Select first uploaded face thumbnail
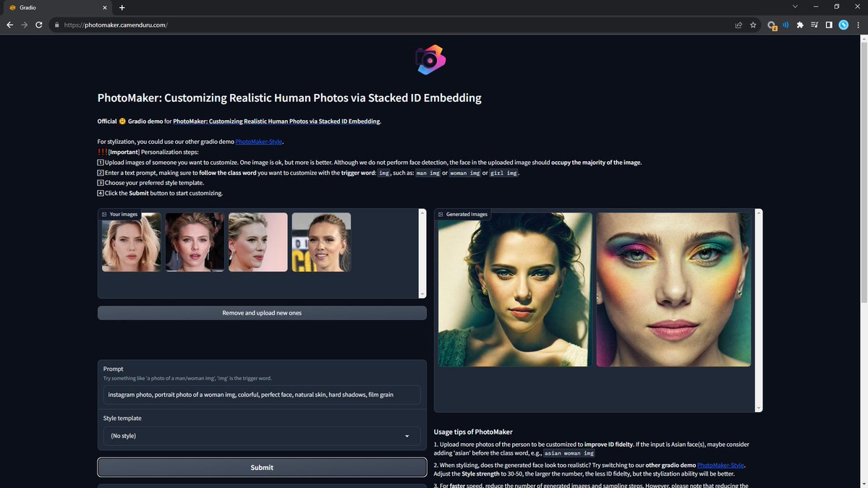The image size is (868, 488). (x=131, y=242)
